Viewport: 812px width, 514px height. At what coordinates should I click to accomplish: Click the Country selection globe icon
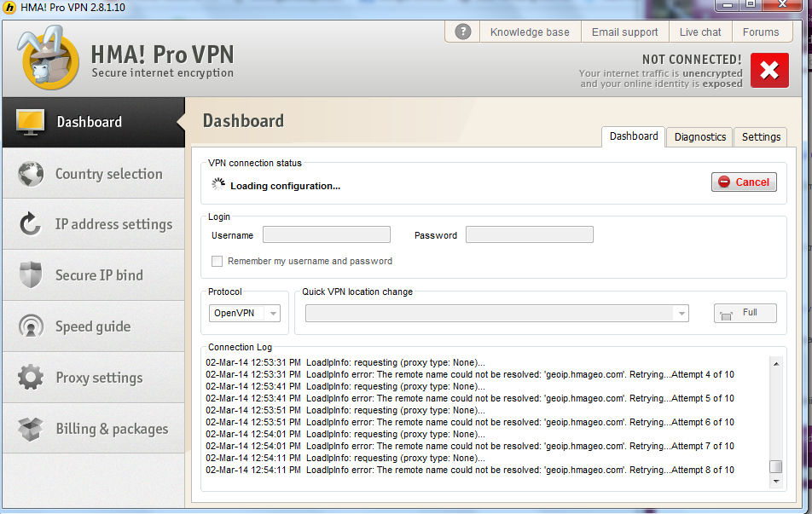point(31,174)
